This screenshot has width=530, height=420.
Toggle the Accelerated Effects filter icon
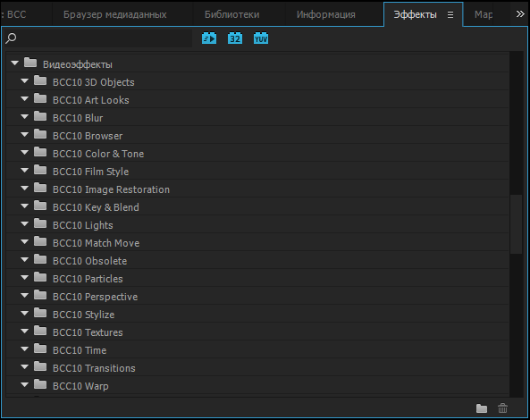(x=209, y=38)
